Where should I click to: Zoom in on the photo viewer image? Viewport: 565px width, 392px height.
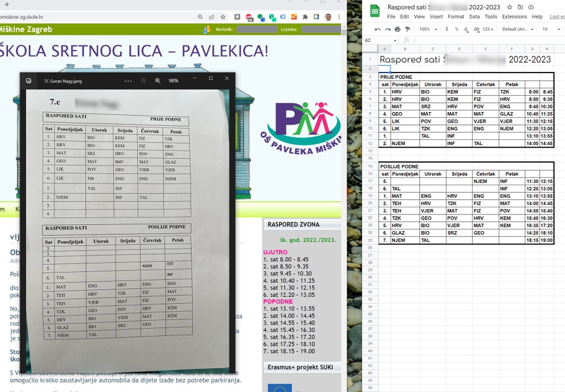point(158,81)
